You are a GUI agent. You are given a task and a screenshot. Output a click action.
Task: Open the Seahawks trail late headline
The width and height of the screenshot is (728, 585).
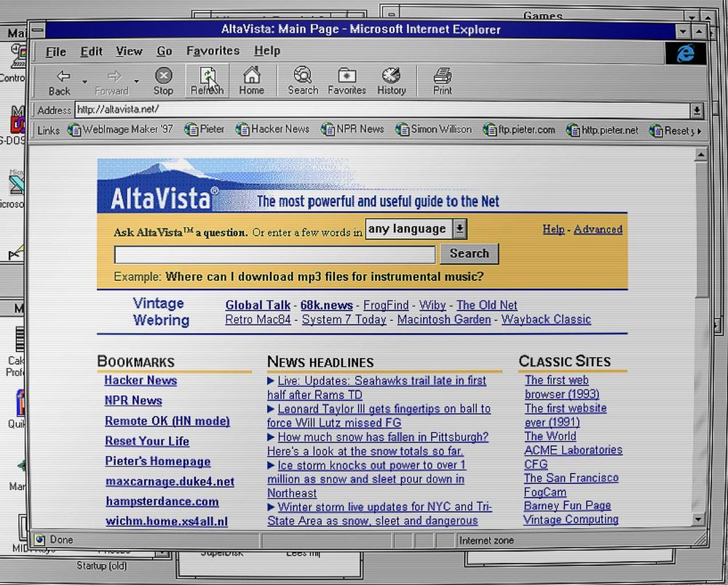[x=376, y=388]
